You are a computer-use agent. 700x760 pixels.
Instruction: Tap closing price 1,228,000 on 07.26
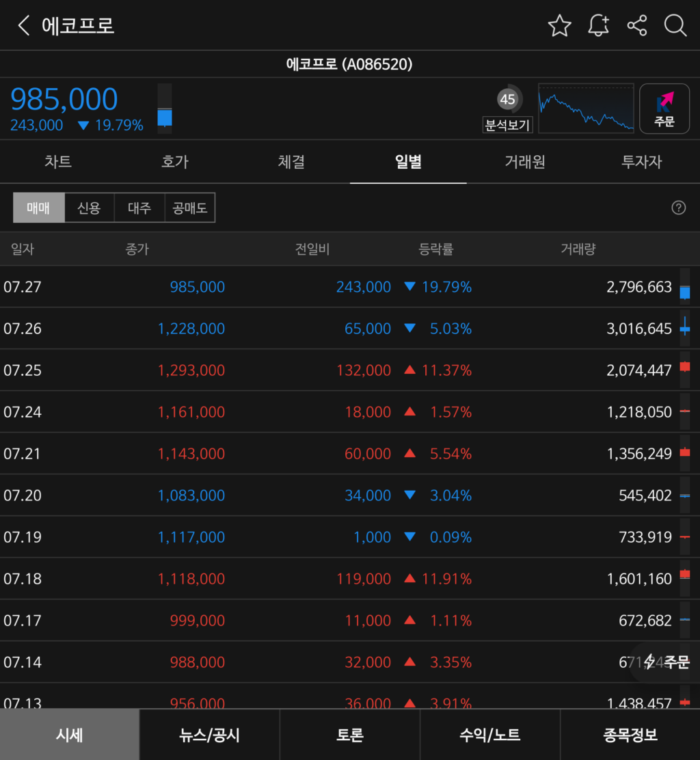click(191, 329)
